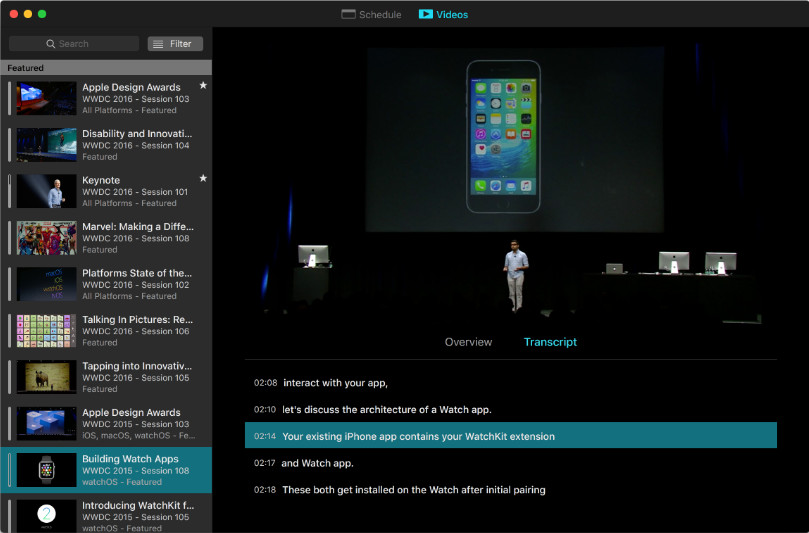The height and width of the screenshot is (533, 809).
Task: Click the Featured section header
Action: [x=106, y=68]
